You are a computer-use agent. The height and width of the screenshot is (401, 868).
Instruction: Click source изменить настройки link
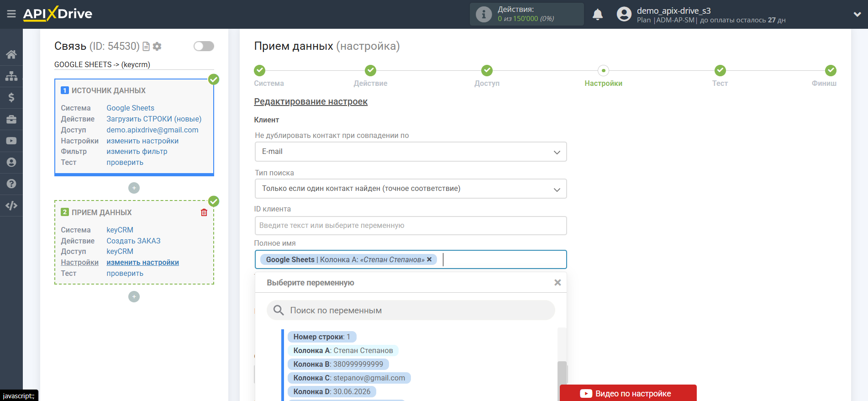coord(142,141)
